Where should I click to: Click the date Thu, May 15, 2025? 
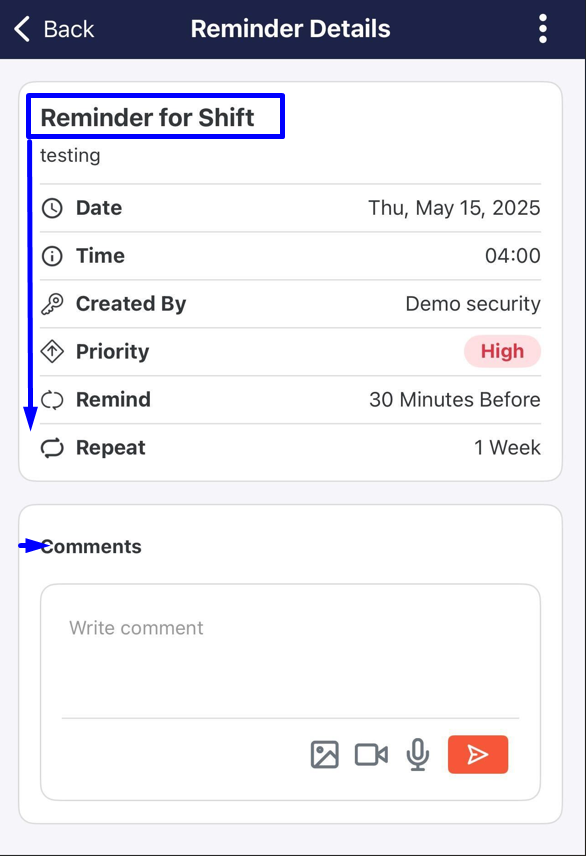click(x=453, y=208)
